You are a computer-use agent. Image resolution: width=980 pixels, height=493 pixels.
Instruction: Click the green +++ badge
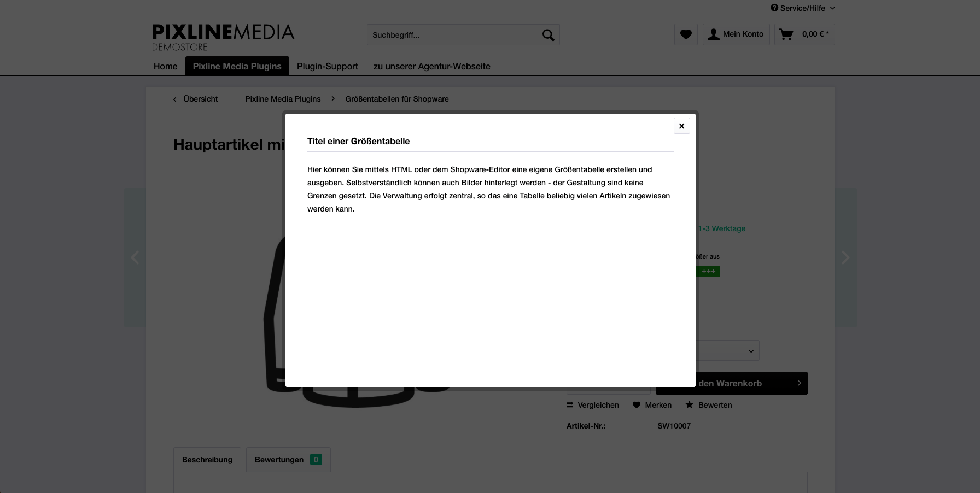pyautogui.click(x=708, y=271)
